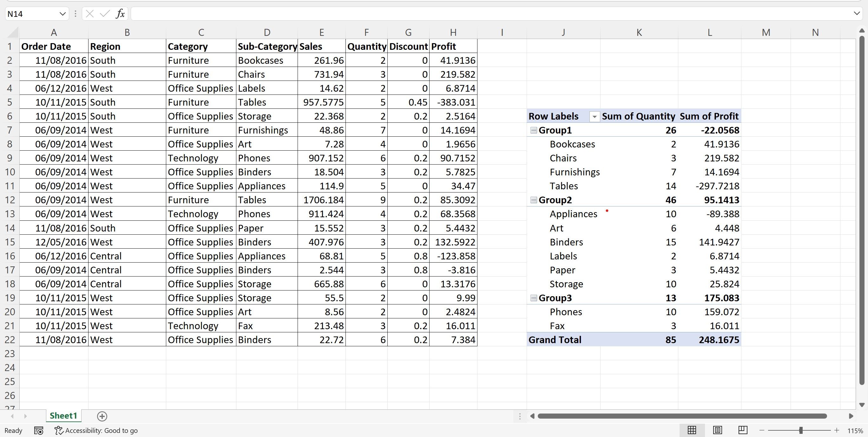
Task: Select row 12 header
Action: click(x=10, y=200)
